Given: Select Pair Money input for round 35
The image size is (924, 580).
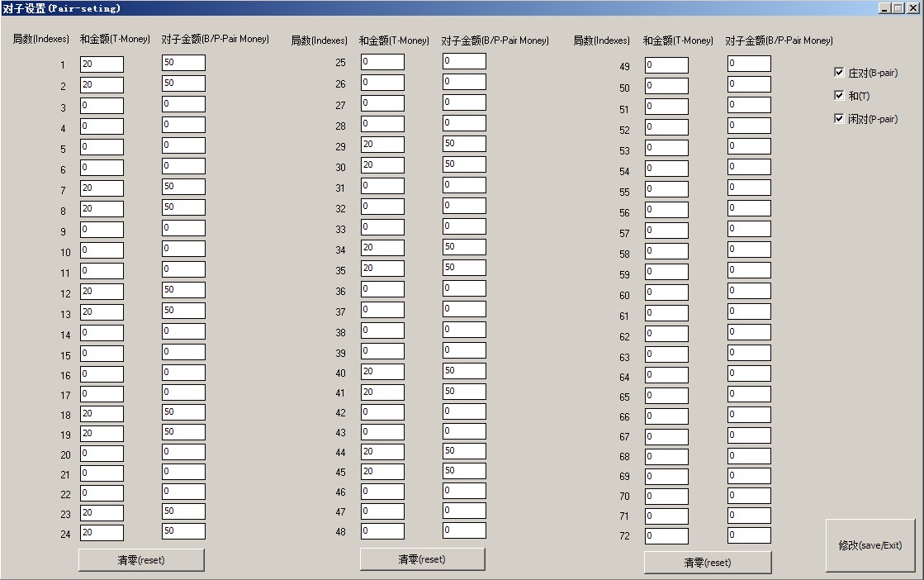Looking at the screenshot, I should [x=464, y=269].
